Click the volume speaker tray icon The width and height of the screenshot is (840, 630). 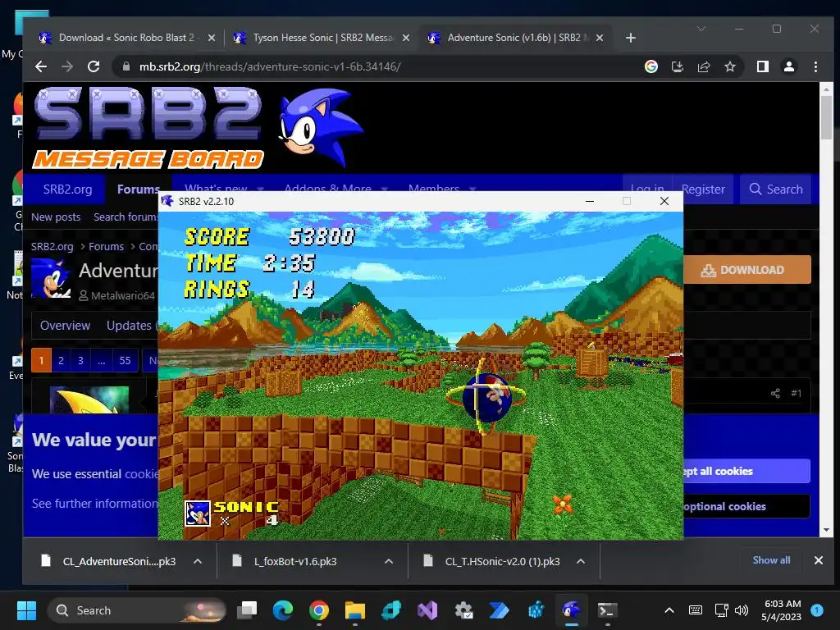742,610
